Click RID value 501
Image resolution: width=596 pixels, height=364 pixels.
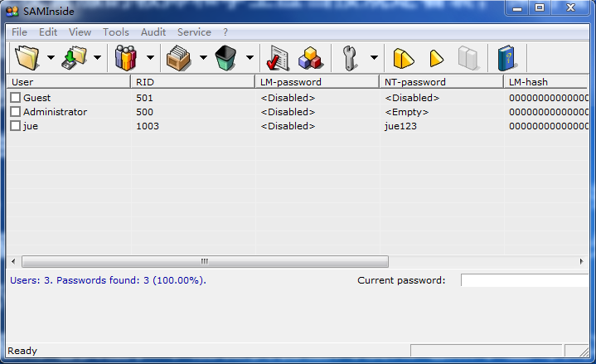pyautogui.click(x=144, y=98)
